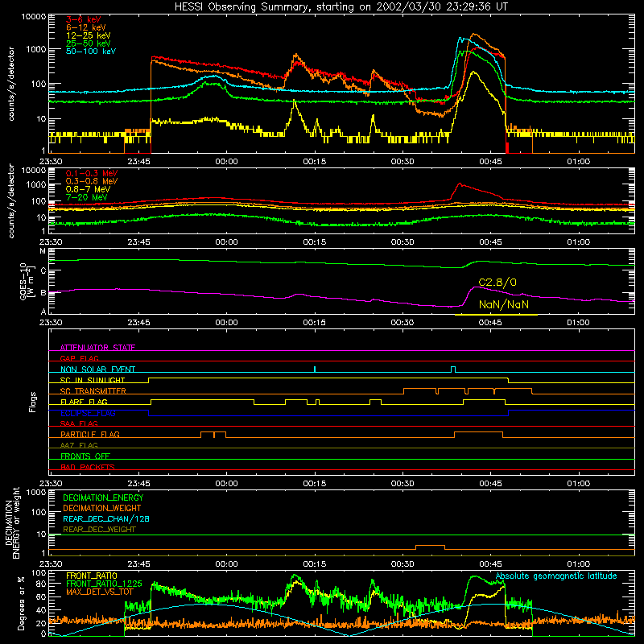The image size is (644, 644).
Task: Click the DECIMATION ENERGY or weight axis title
Action: [12, 522]
